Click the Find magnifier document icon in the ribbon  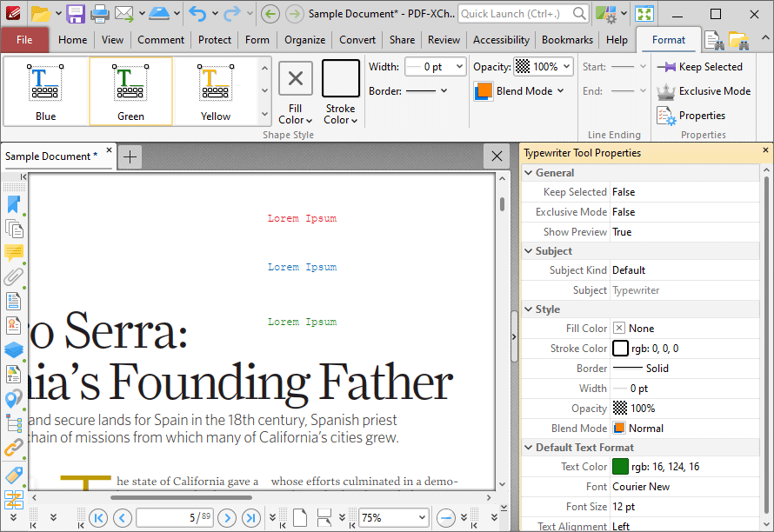(x=714, y=40)
